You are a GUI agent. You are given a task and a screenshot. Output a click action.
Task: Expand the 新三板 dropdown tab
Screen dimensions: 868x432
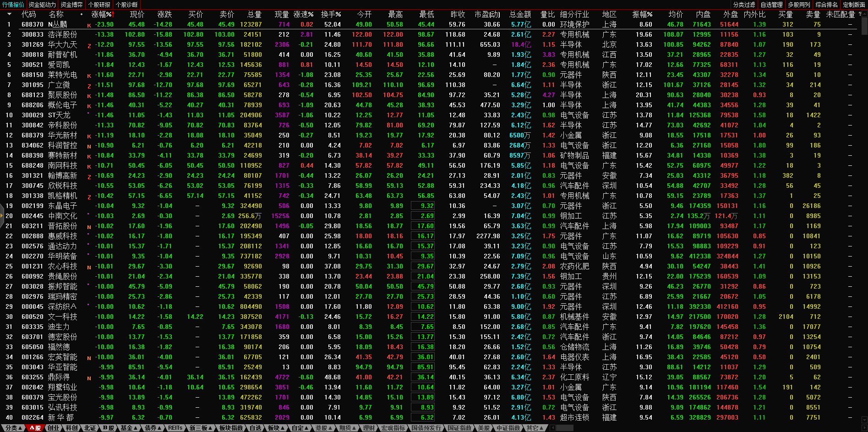tap(201, 428)
